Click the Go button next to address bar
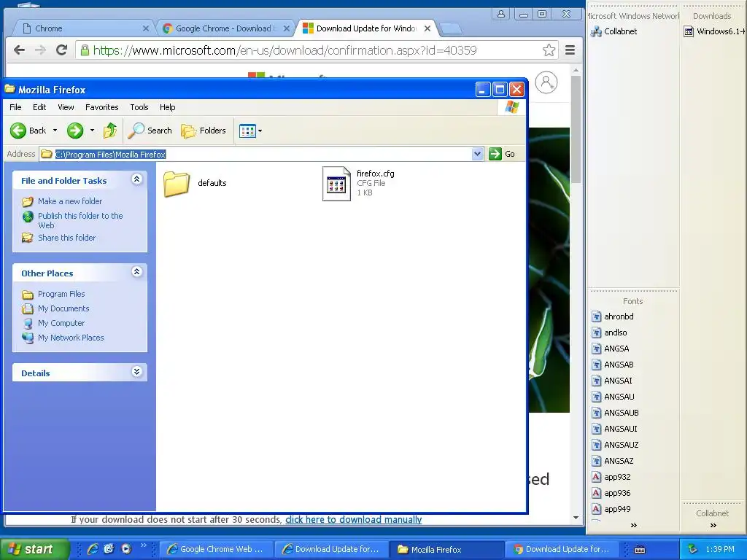 click(x=502, y=154)
